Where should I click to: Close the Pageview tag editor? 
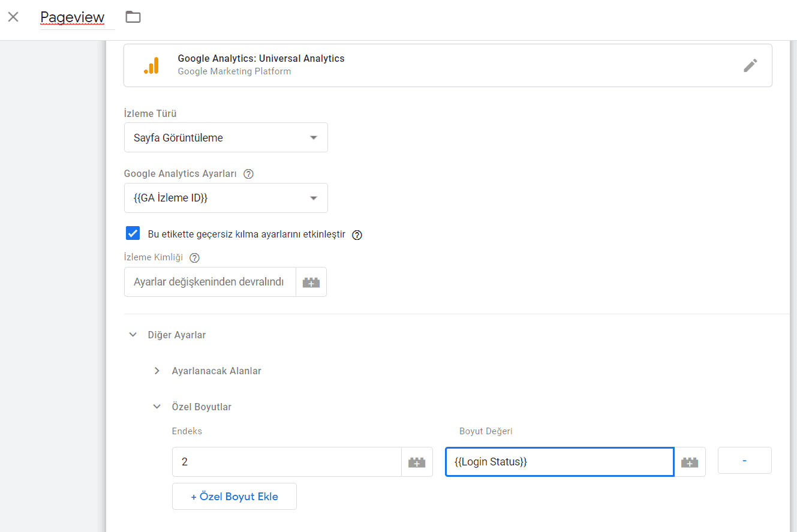pos(13,17)
